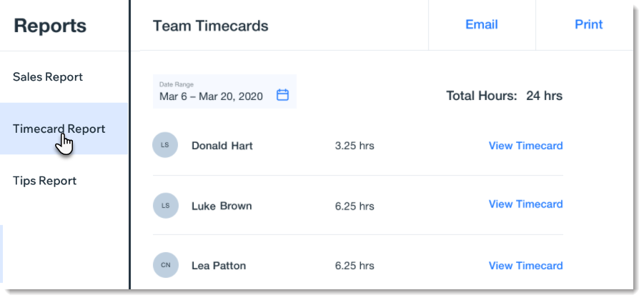The height and width of the screenshot is (300, 644).
Task: Click the Mar 6 – Mar 20, 2020 text
Action: point(211,96)
